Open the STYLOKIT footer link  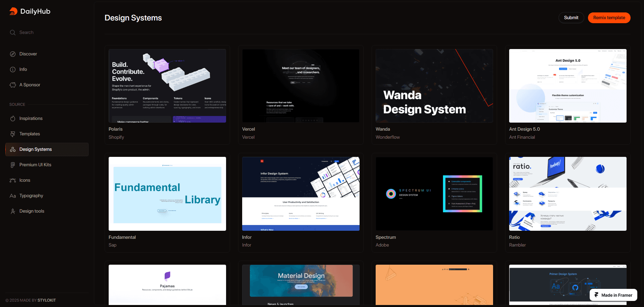click(x=47, y=300)
